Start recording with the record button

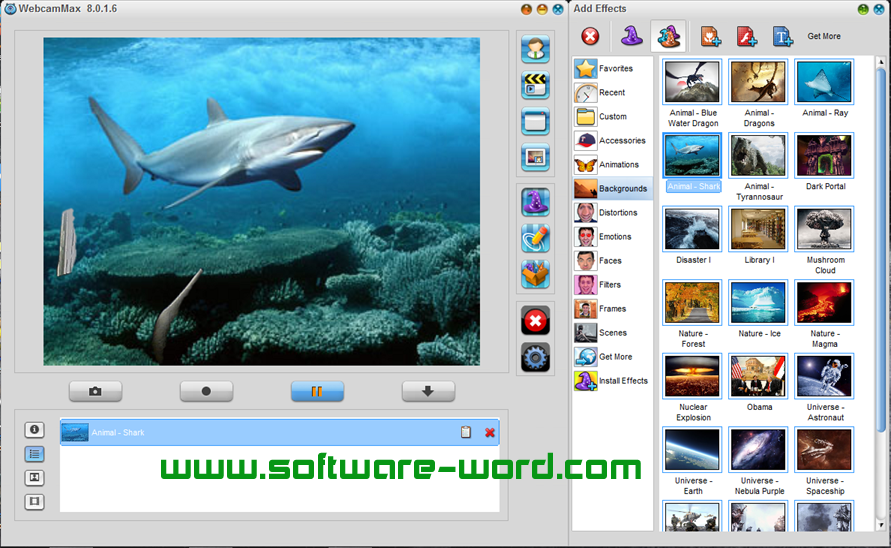(x=206, y=391)
